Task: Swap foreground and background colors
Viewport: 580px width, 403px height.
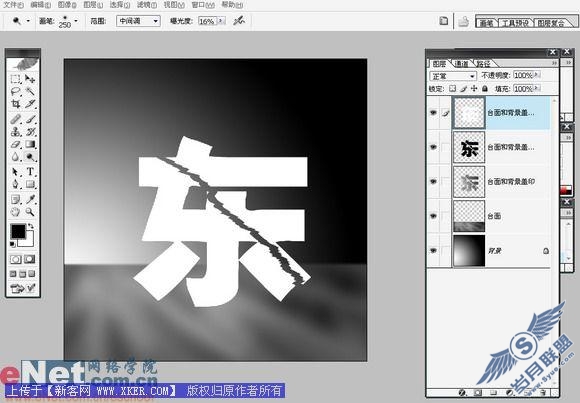Action: (31, 225)
